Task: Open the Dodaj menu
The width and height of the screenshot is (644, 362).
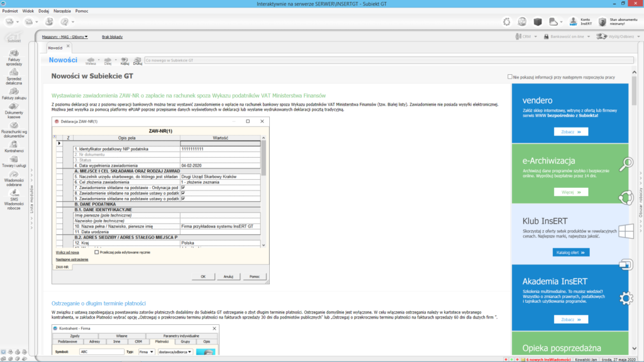Action: (43, 11)
